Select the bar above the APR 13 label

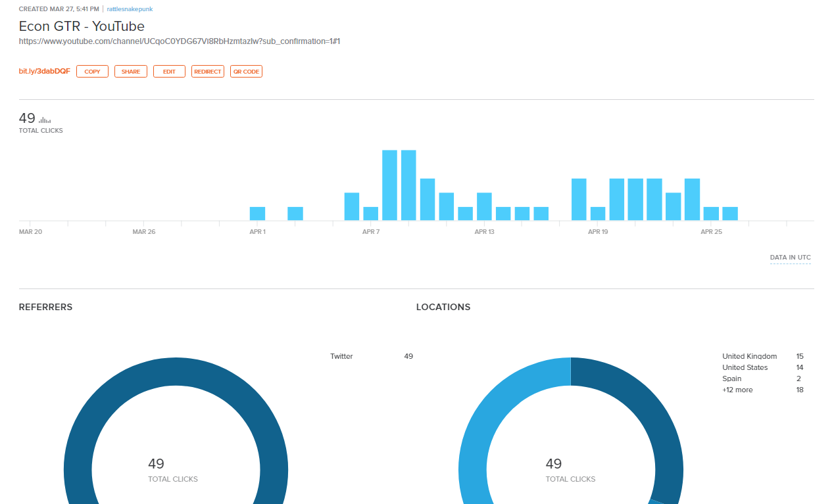[x=484, y=206]
